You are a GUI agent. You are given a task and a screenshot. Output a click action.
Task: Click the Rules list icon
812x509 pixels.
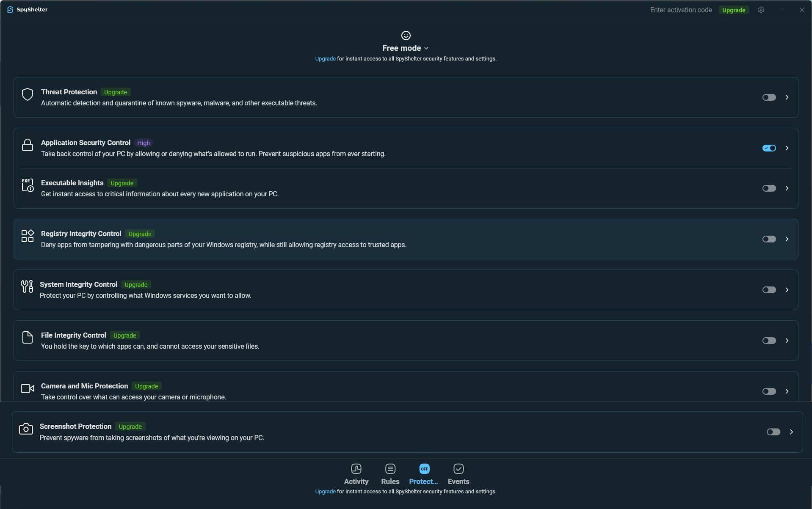[390, 469]
